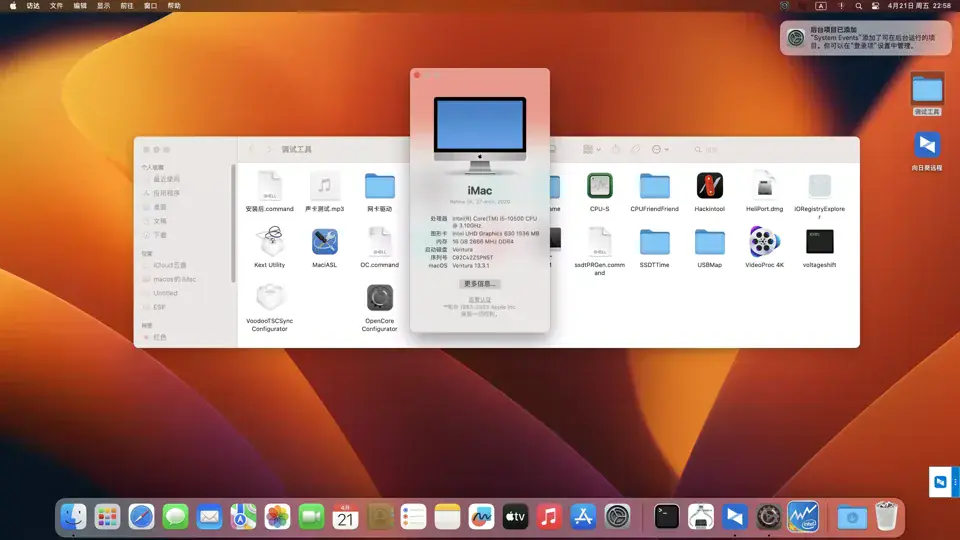Open VoodooTSCSync Configurator app
Image resolution: width=960 pixels, height=540 pixels.
click(x=269, y=298)
